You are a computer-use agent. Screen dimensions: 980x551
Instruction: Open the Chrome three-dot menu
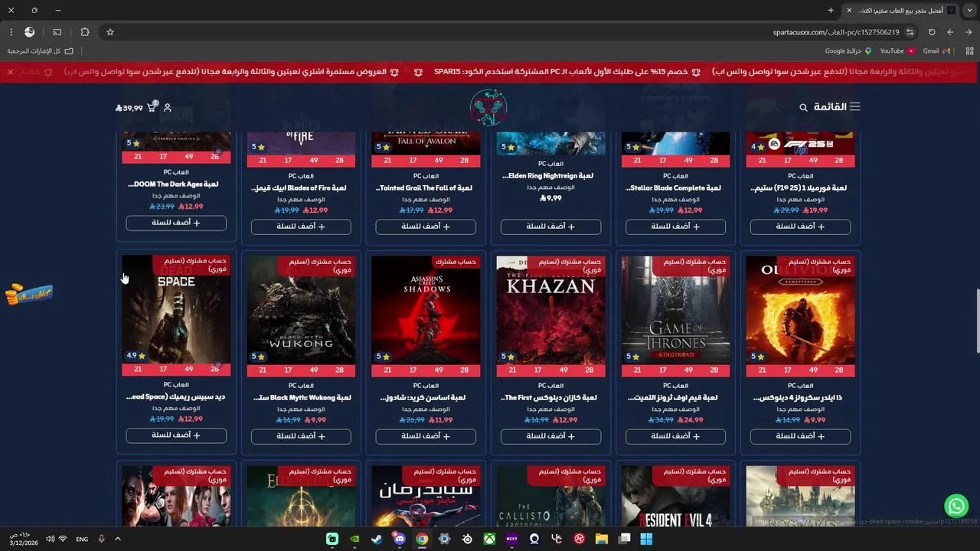(11, 32)
